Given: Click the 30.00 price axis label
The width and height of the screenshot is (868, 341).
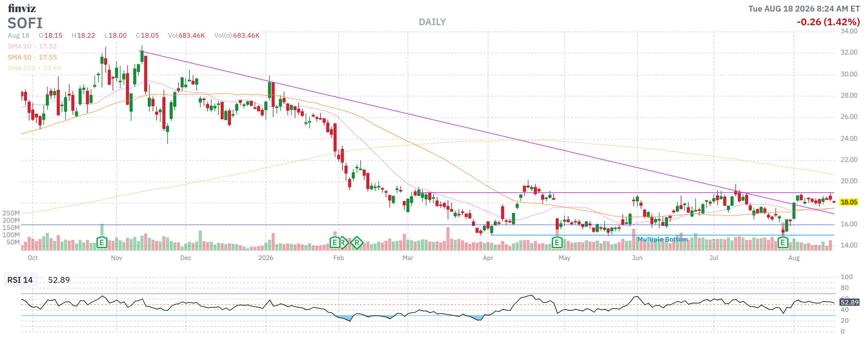Looking at the screenshot, I should (849, 74).
